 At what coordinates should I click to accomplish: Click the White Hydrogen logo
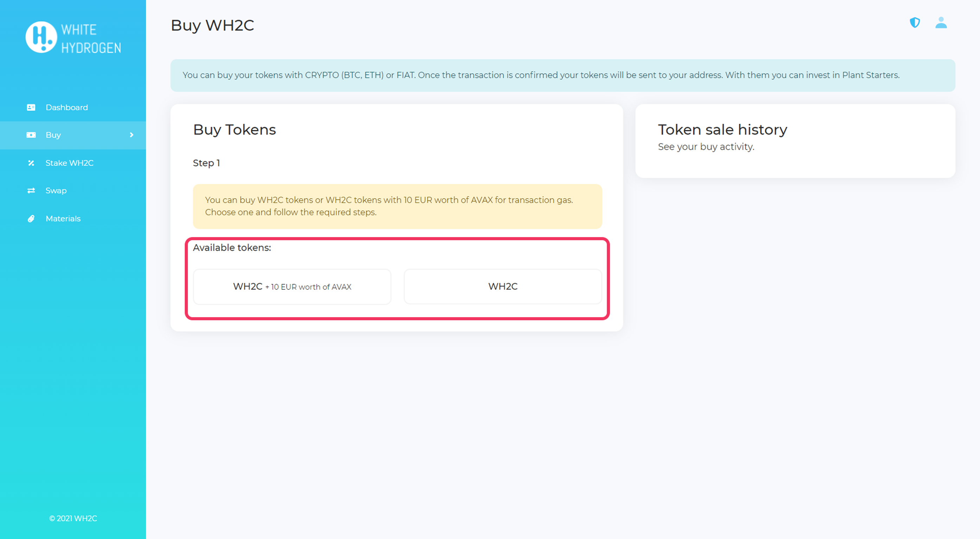pos(72,37)
